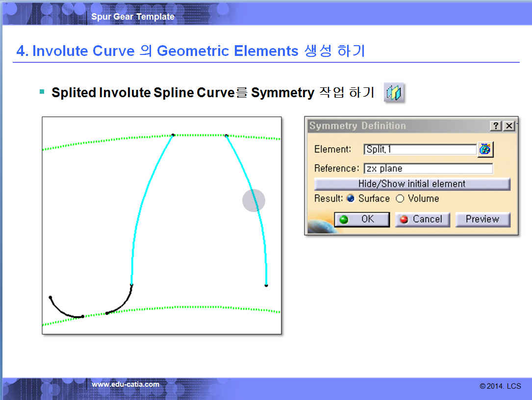Click the Spur Gear Template header title
This screenshot has width=532, height=400.
[133, 17]
